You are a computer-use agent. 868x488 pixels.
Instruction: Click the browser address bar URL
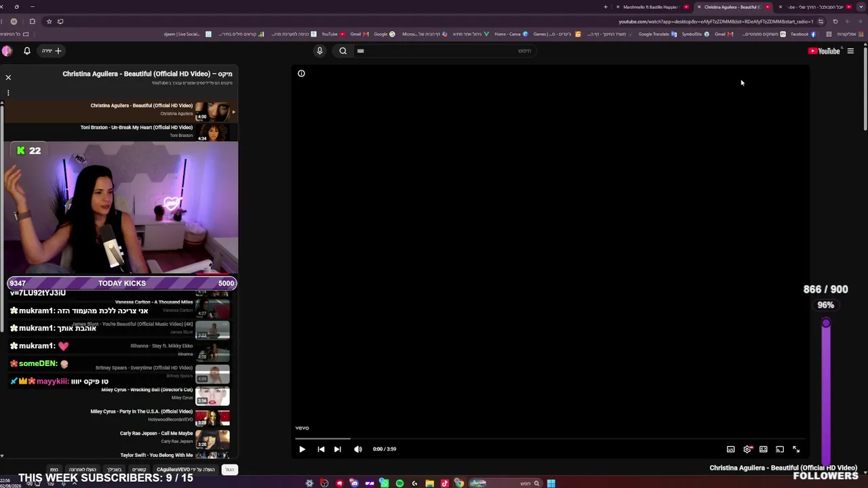coord(715,21)
